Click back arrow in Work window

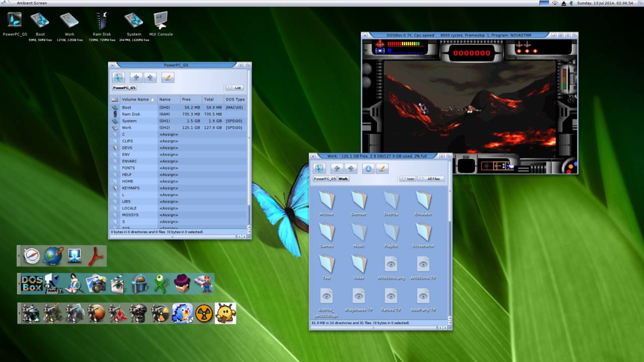click(337, 168)
